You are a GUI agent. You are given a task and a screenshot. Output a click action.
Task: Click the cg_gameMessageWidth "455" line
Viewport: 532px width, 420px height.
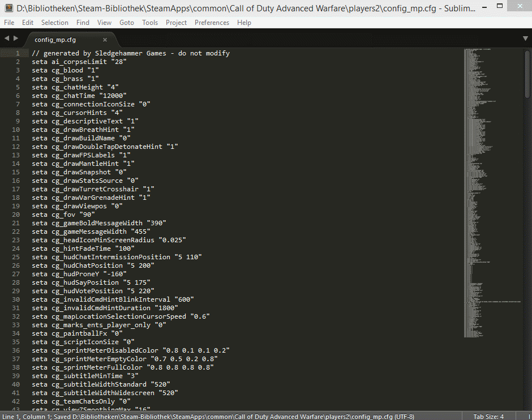pyautogui.click(x=91, y=232)
